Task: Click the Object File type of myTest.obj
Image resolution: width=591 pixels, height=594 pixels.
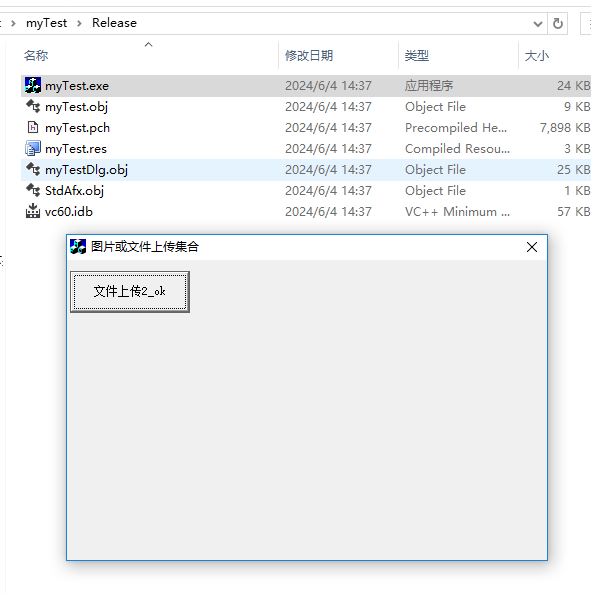Action: coord(435,107)
